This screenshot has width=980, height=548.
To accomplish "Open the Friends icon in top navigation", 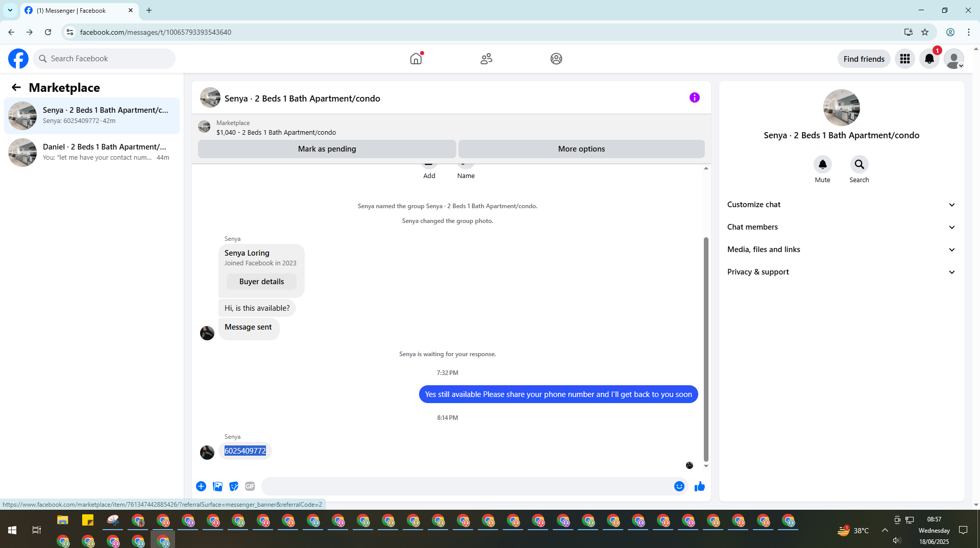I will tap(486, 59).
